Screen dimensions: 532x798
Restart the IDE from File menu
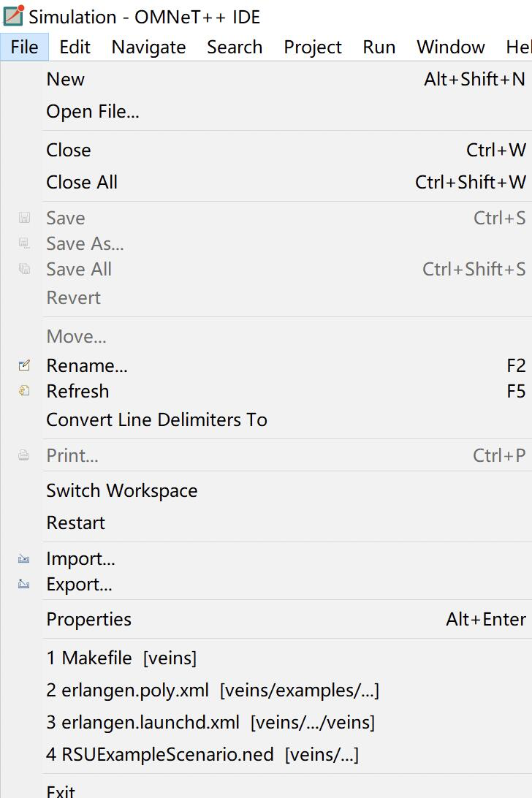coord(76,523)
